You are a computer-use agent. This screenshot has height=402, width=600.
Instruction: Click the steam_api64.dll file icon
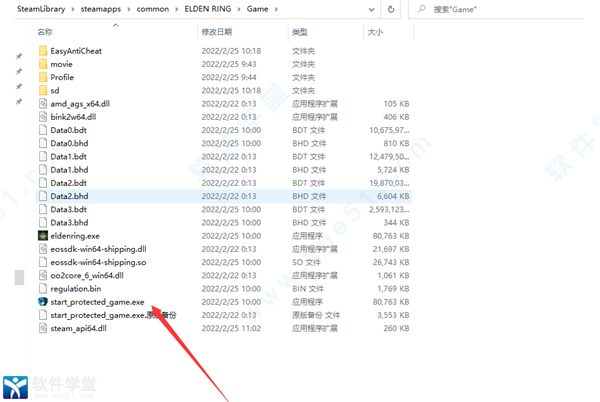coord(42,327)
